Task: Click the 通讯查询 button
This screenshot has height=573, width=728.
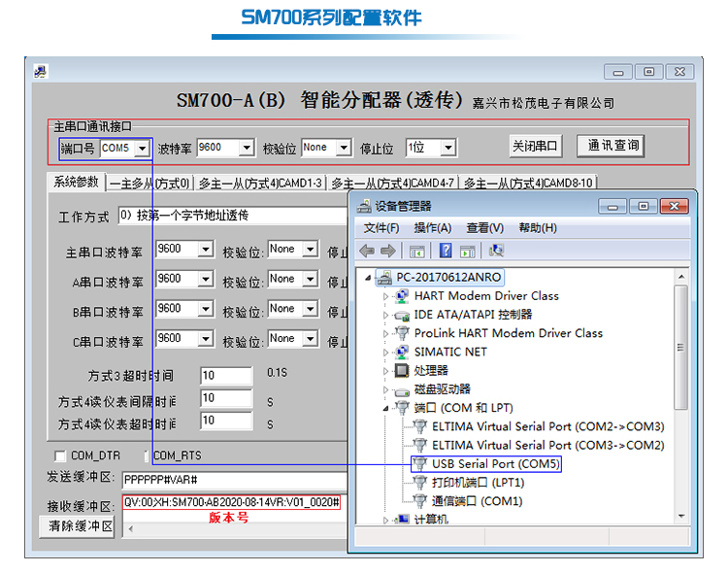Action: (x=612, y=146)
